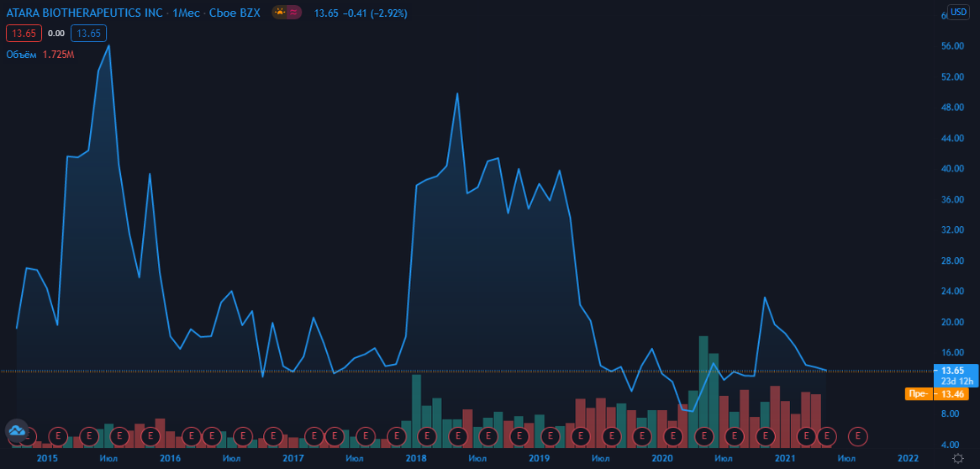Click the 40.00 price axis label

(954, 169)
